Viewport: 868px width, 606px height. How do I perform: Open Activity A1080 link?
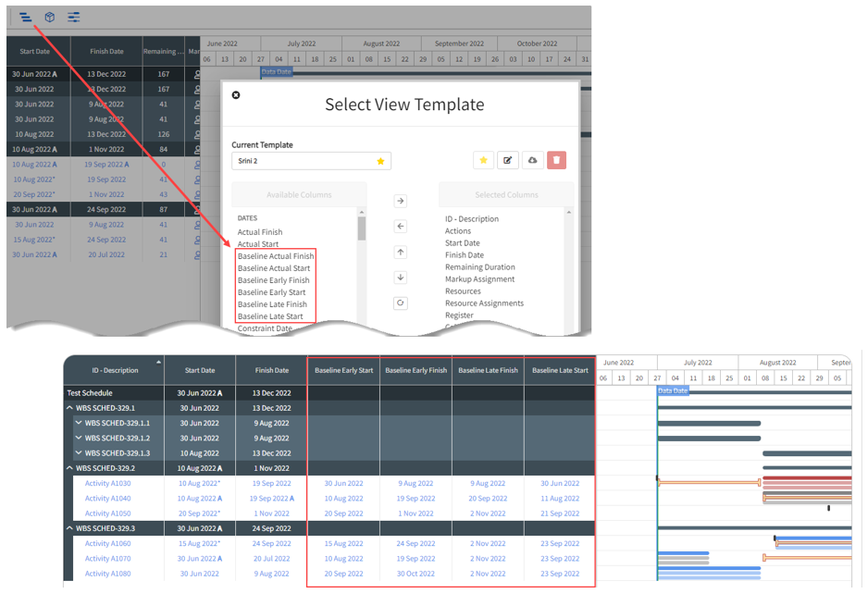[107, 574]
